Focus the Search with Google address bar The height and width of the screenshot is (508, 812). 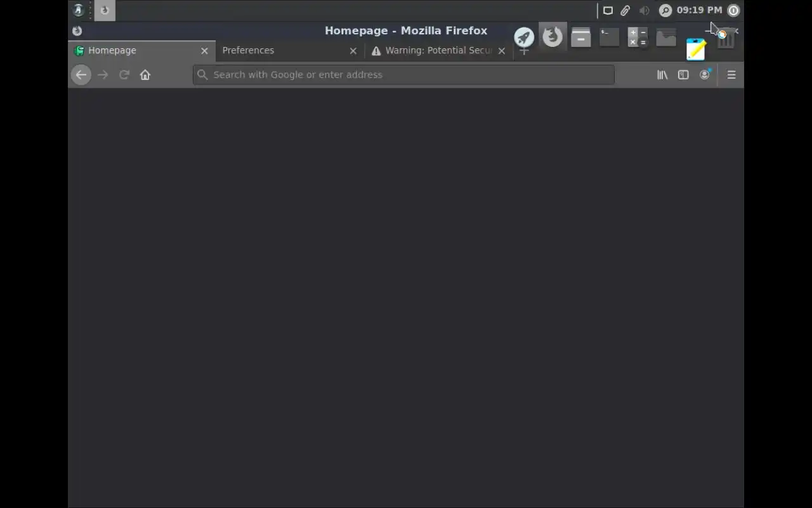(403, 75)
